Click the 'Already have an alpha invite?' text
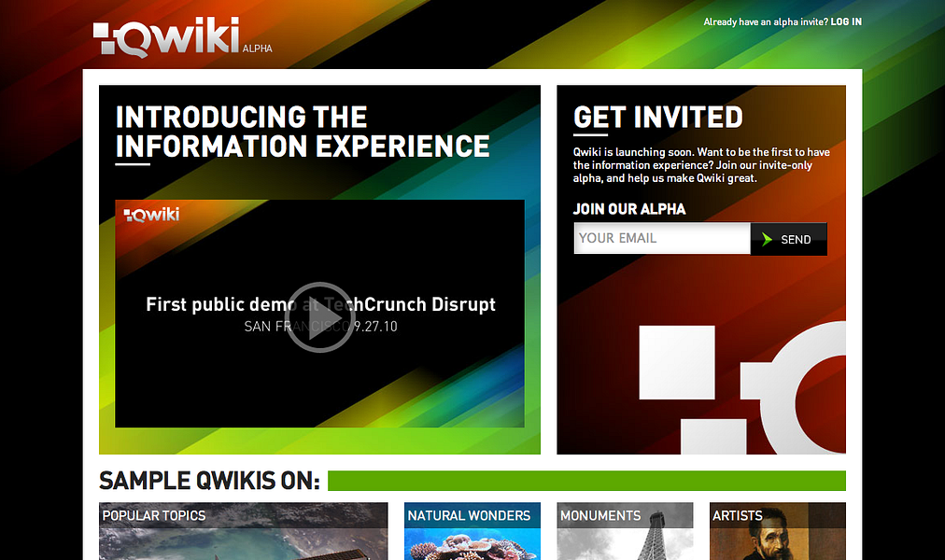 (762, 21)
